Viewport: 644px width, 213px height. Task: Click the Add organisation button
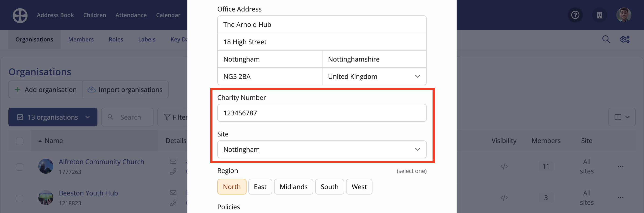coord(46,90)
